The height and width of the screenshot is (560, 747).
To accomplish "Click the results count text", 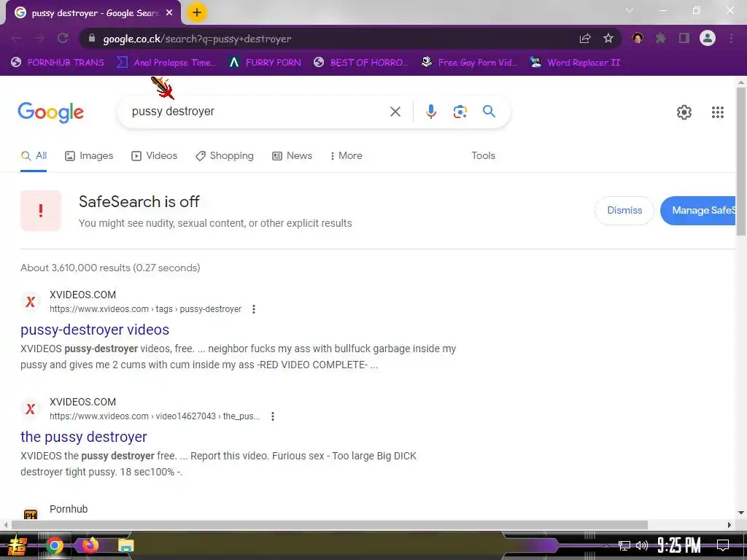I will coord(110,268).
